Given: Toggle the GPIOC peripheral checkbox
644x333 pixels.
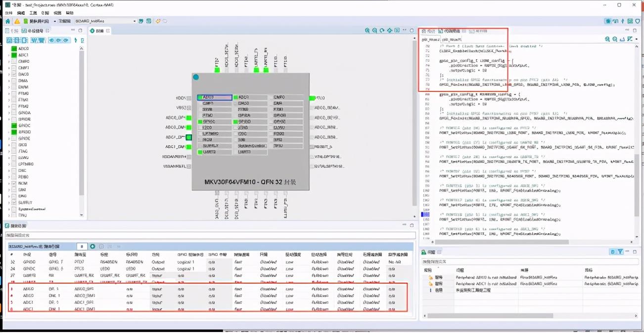Looking at the screenshot, I should [x=14, y=126].
